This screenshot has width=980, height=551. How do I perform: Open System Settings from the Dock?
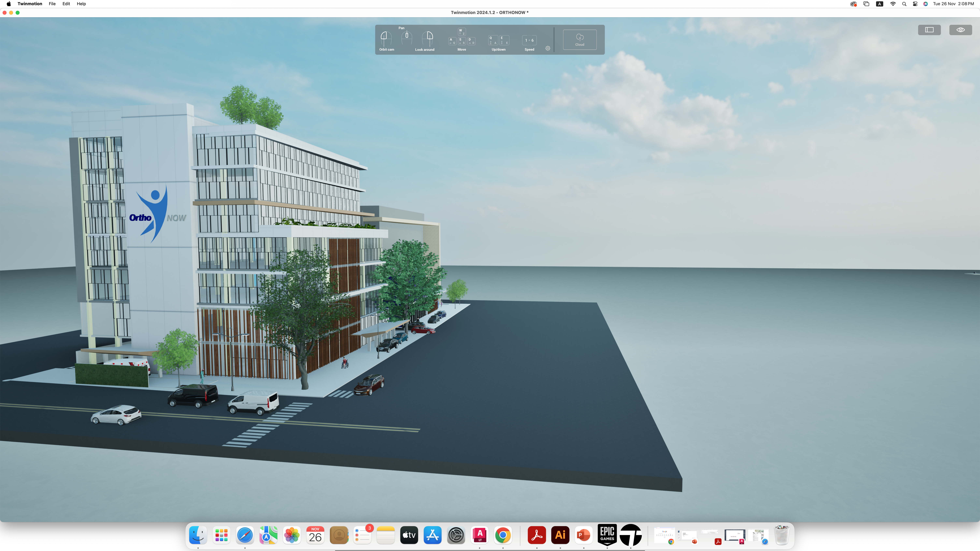456,535
